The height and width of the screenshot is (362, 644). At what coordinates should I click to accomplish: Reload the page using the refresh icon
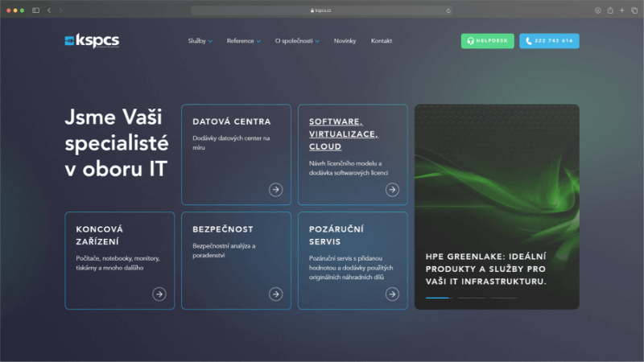point(448,10)
